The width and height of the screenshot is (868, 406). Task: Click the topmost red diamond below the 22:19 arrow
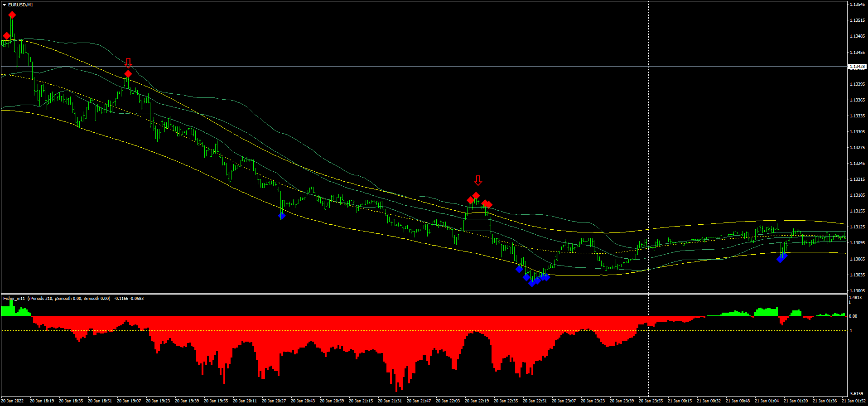476,196
